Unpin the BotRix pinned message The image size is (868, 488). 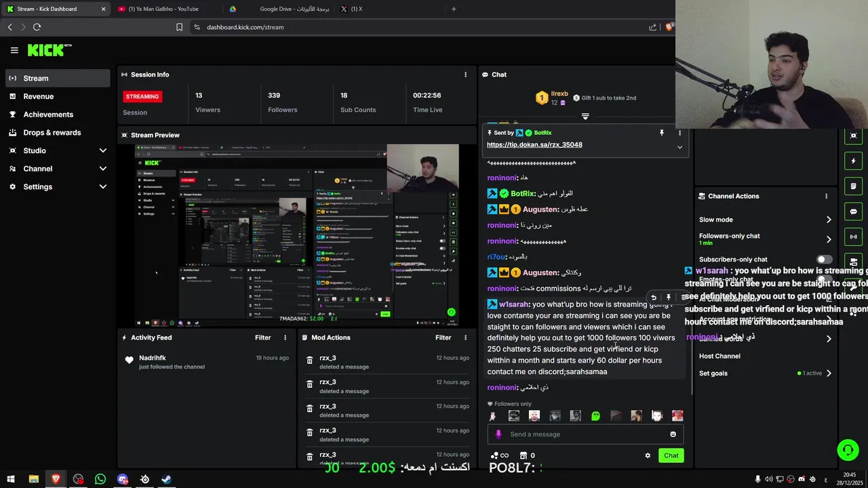pyautogui.click(x=662, y=133)
